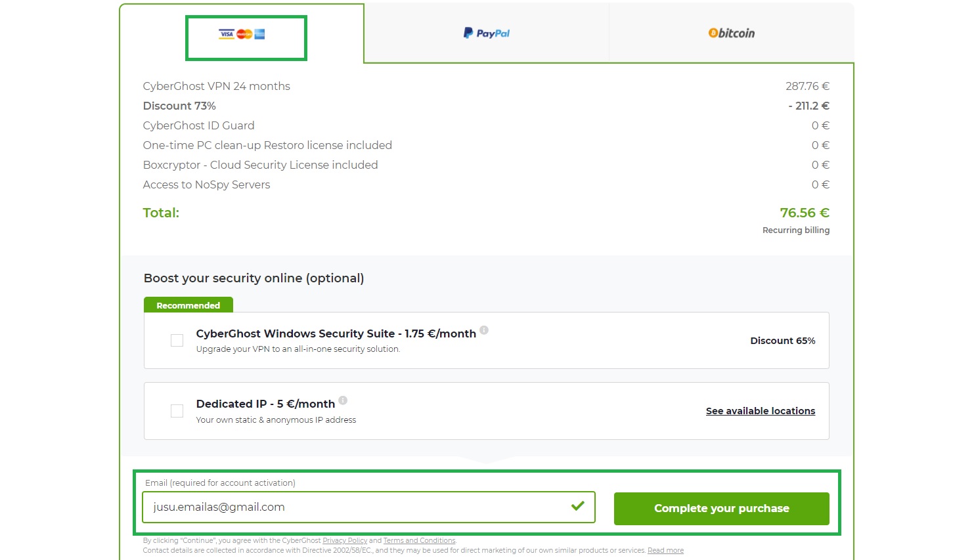
Task: Switch to the PayPal payment tab
Action: (x=487, y=33)
